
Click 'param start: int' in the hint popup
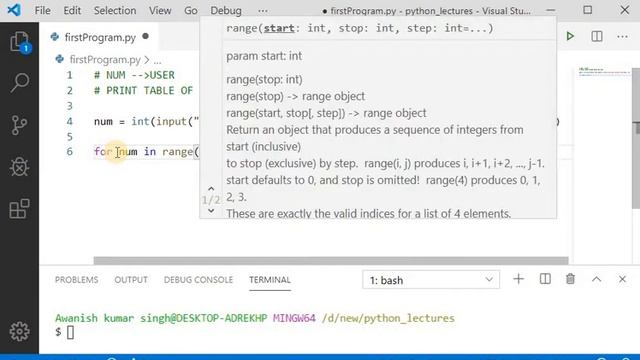point(264,56)
